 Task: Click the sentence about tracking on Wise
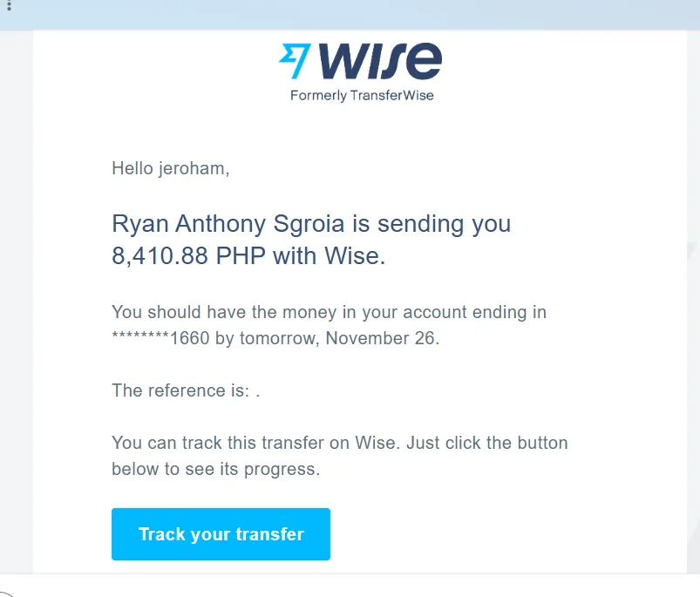[x=339, y=443]
